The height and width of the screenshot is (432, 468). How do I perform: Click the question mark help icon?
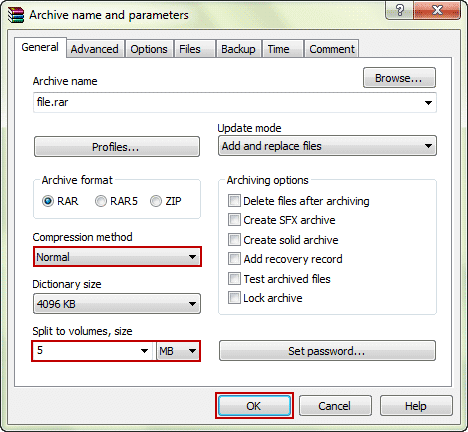coord(399,10)
